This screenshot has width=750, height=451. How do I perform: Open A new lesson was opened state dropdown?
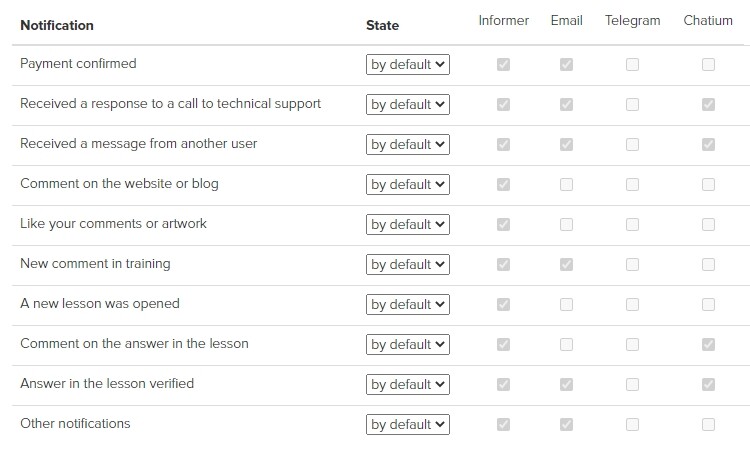[408, 304]
